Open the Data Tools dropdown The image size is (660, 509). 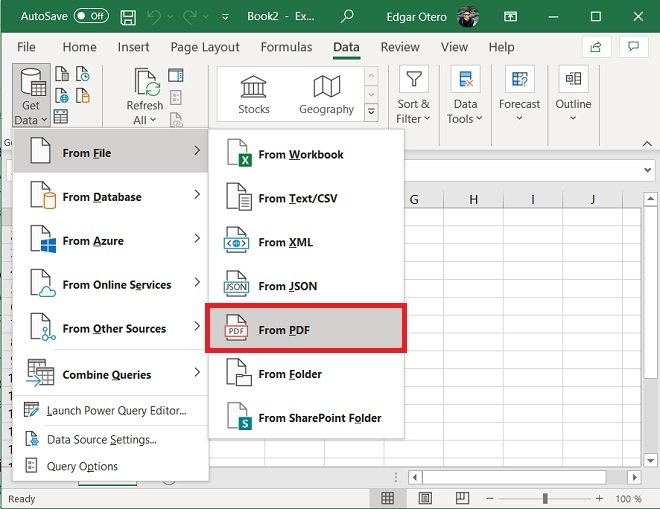(465, 96)
